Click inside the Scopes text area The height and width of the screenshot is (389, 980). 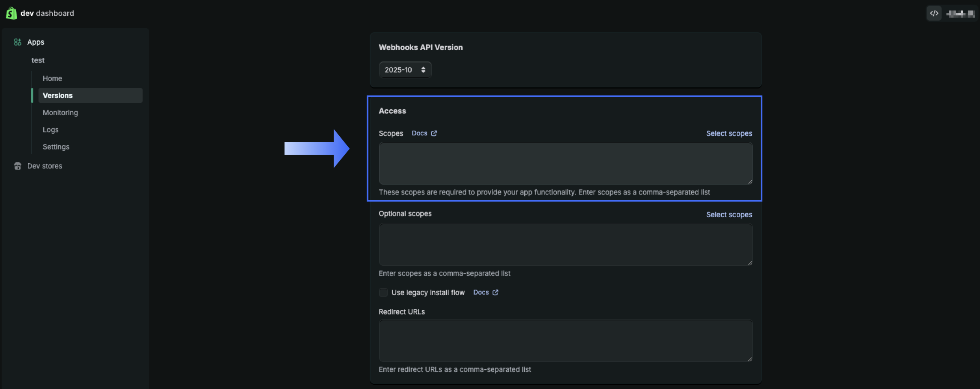tap(565, 163)
